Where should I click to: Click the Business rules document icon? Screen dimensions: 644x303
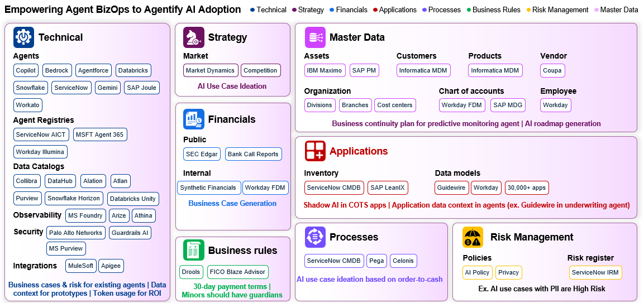tap(193, 250)
